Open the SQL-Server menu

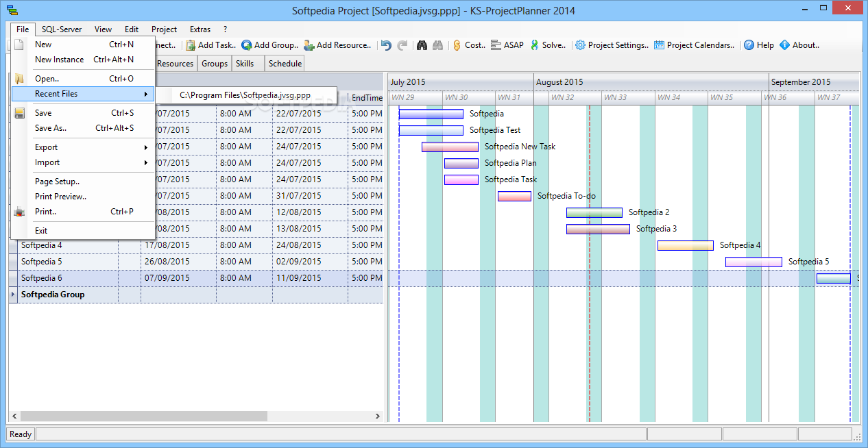pyautogui.click(x=62, y=29)
